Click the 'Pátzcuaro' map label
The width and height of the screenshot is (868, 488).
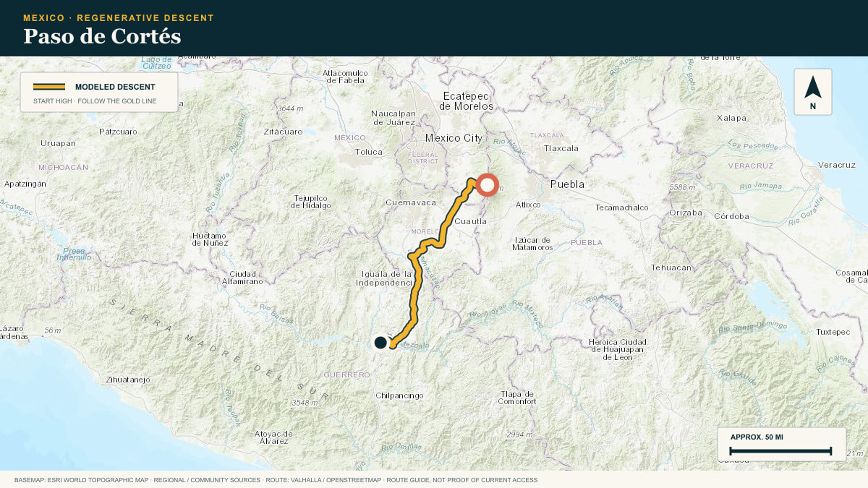[x=118, y=132]
